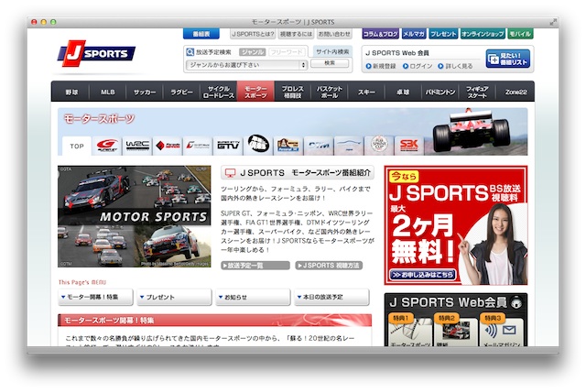This screenshot has width=586, height=392.
Task: Open the プロレス格闘技 category
Action: tap(293, 92)
